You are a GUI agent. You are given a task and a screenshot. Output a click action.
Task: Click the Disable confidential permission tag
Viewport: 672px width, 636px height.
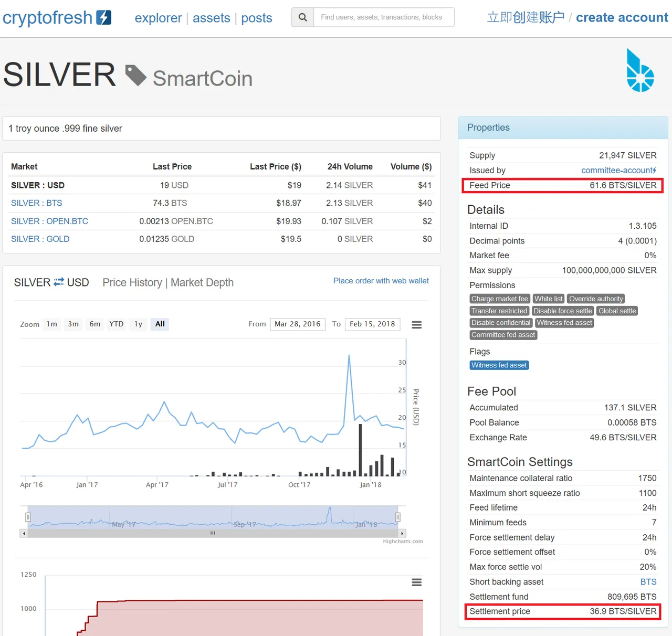point(501,323)
